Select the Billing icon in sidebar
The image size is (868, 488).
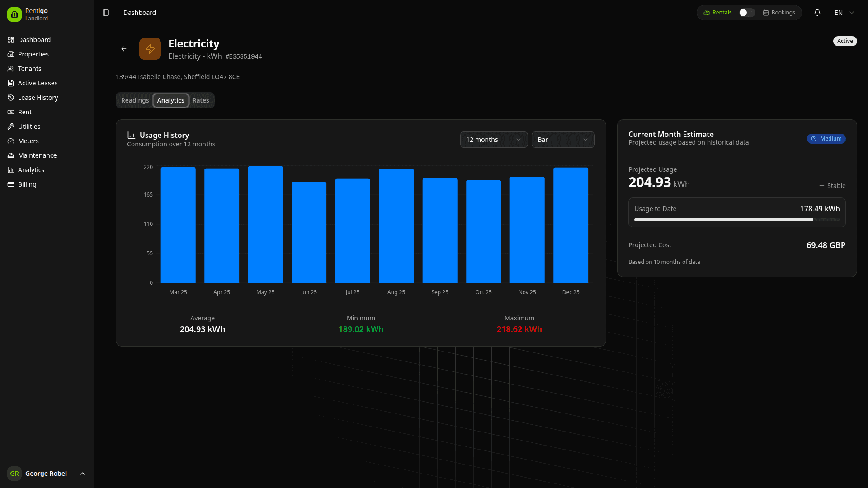point(11,184)
